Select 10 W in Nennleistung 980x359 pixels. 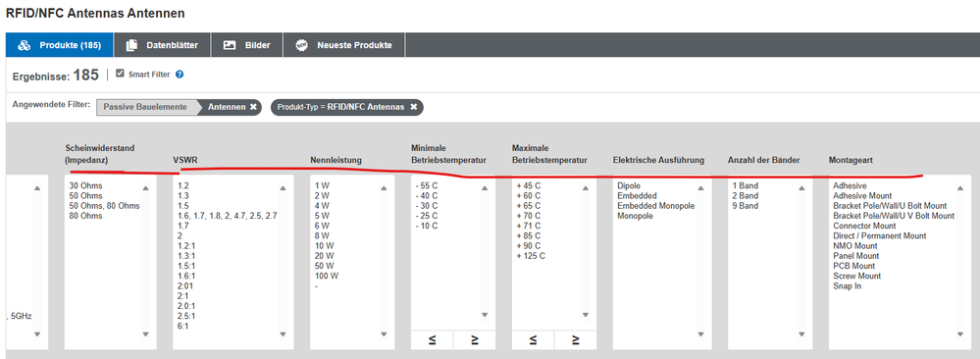click(x=324, y=246)
